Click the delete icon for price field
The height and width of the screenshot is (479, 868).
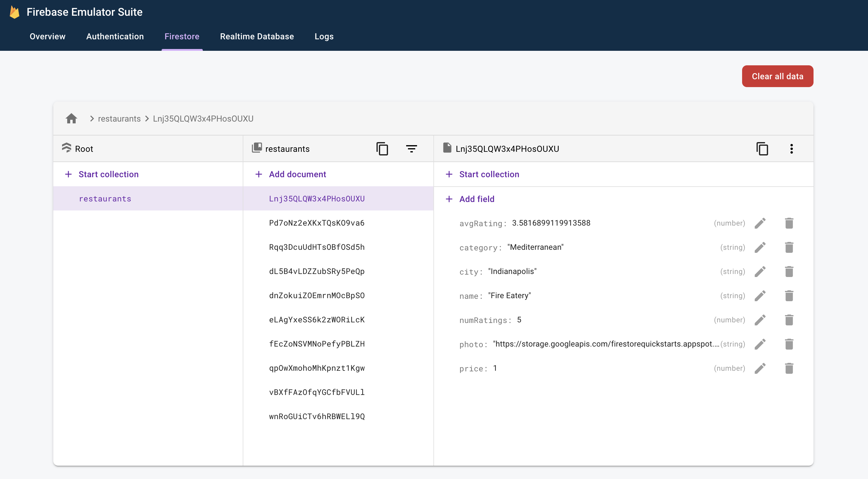point(789,368)
